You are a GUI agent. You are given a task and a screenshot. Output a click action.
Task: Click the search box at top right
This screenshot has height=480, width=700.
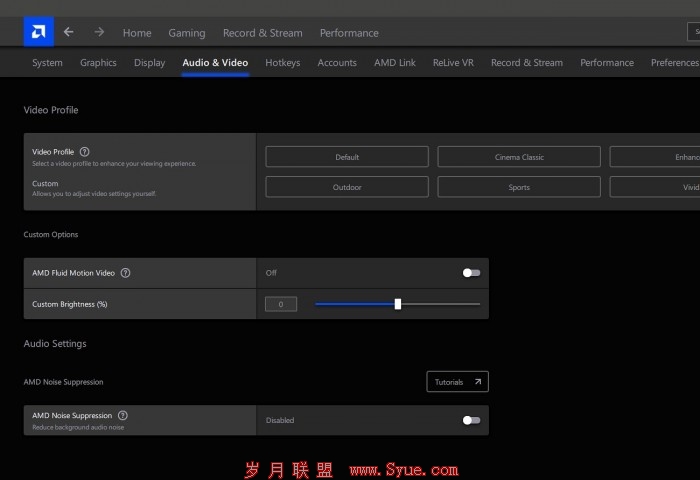(x=693, y=32)
